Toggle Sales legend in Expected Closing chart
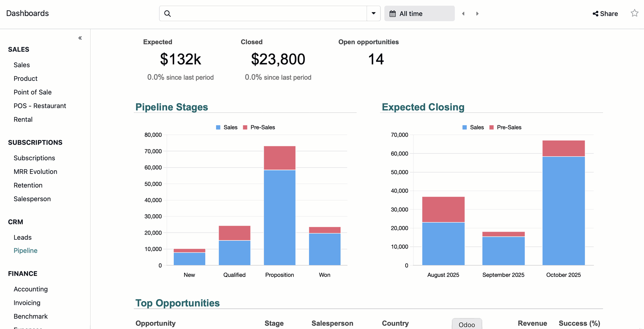This screenshot has width=644, height=329. pyautogui.click(x=473, y=128)
